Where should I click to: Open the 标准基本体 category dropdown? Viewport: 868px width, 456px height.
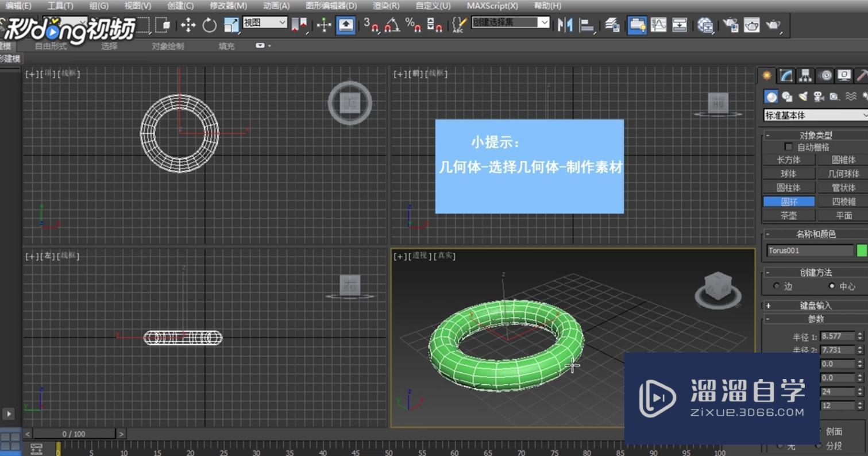(x=816, y=115)
